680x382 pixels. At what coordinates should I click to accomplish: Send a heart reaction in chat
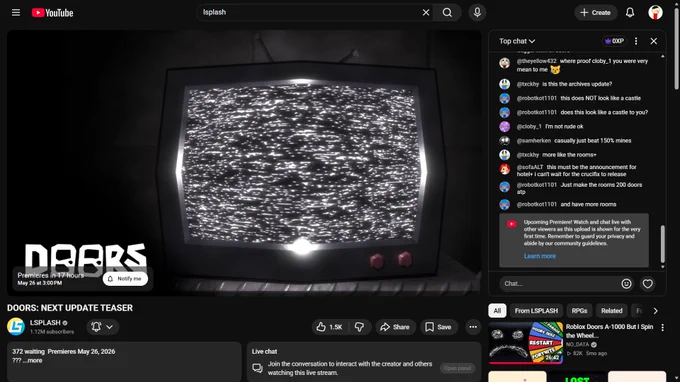pyautogui.click(x=647, y=284)
